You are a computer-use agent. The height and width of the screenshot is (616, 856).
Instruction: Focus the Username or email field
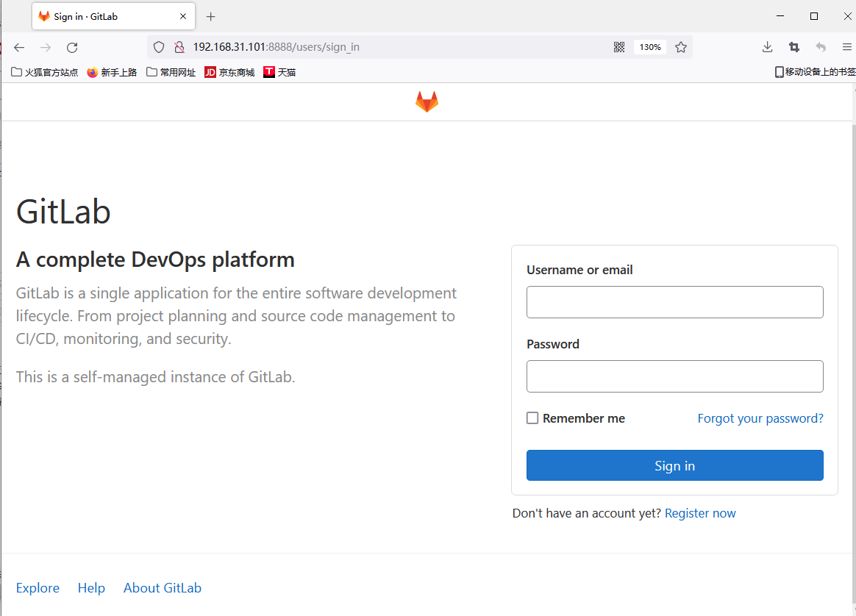point(674,301)
